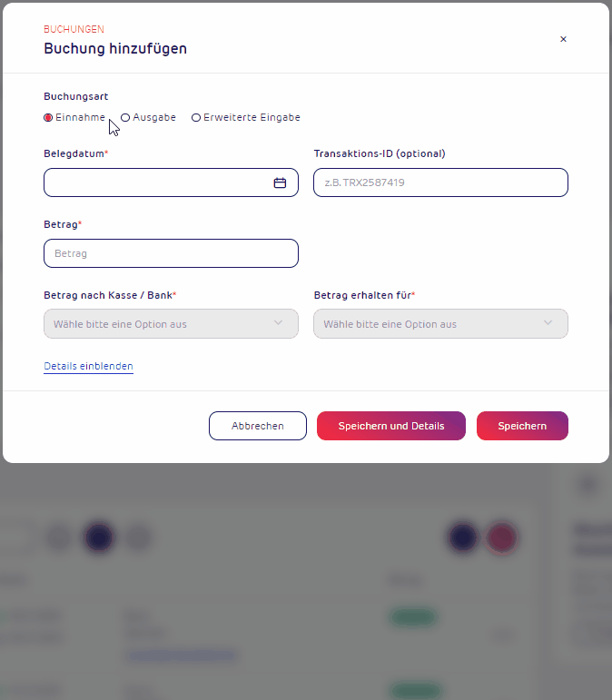Click the blurred dark circle beside the red one

tap(463, 537)
